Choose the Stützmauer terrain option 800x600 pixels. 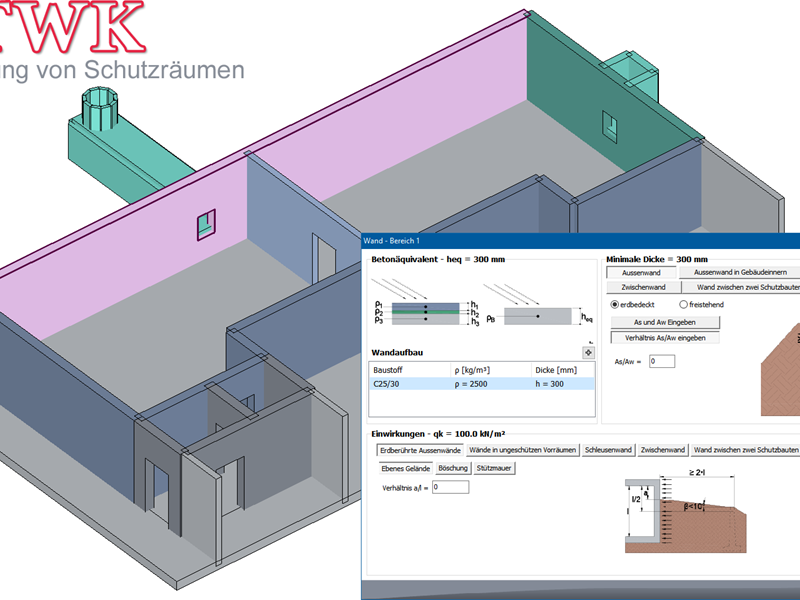(x=494, y=468)
